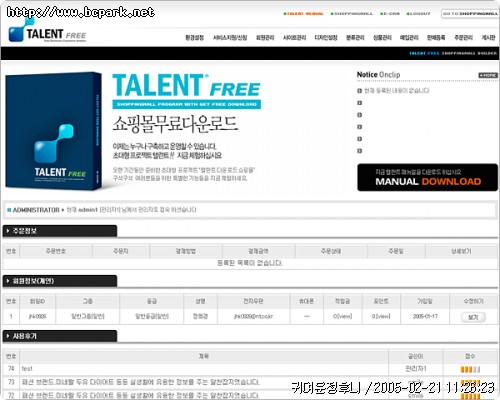The width and height of the screenshot is (500, 400).
Task: Click the rating bar for review 74
Action: coord(470,369)
